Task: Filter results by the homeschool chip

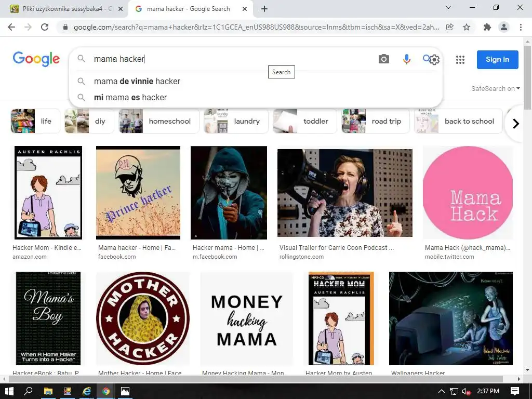Action: 159,121
